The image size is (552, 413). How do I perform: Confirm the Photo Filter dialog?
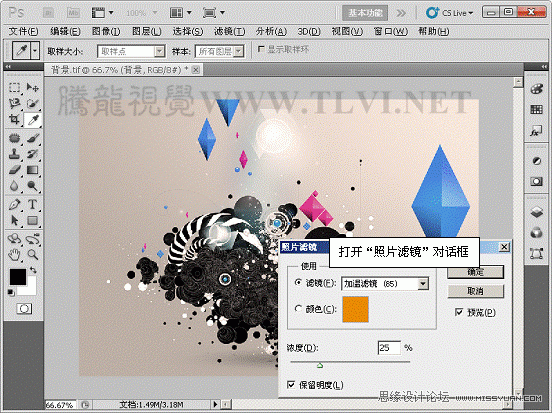(476, 271)
